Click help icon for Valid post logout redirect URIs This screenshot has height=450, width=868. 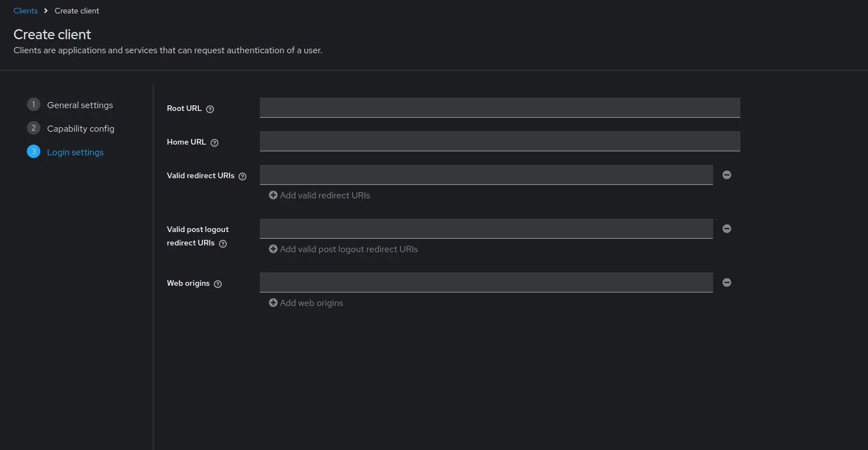click(x=223, y=244)
